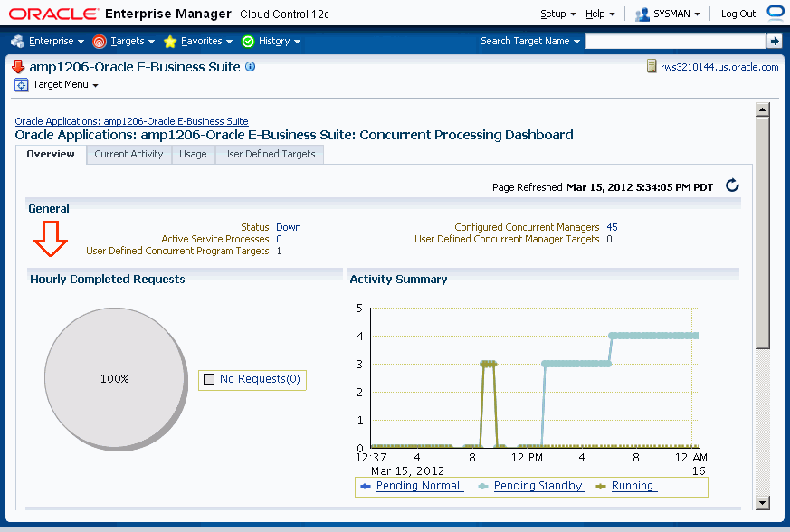Open the Targets menu
The image size is (790, 532).
pyautogui.click(x=132, y=42)
